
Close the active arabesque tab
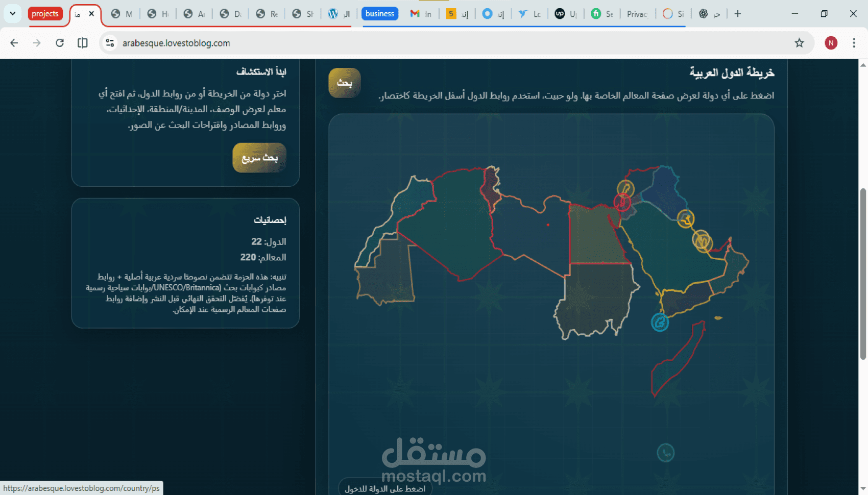pos(91,14)
